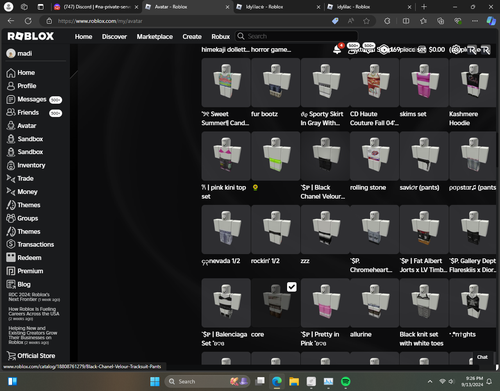Open Task View on the taskbar

[x=260, y=381]
